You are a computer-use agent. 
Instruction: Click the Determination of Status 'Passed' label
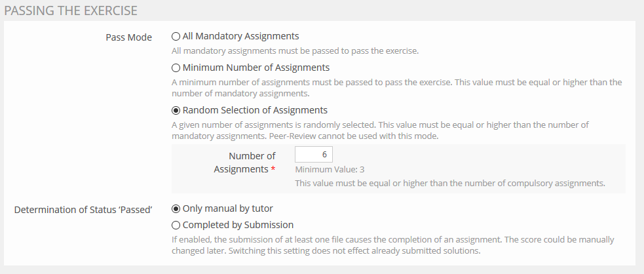pos(83,210)
